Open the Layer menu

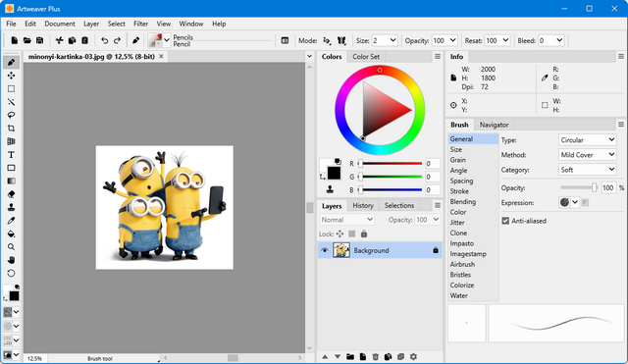coord(91,24)
